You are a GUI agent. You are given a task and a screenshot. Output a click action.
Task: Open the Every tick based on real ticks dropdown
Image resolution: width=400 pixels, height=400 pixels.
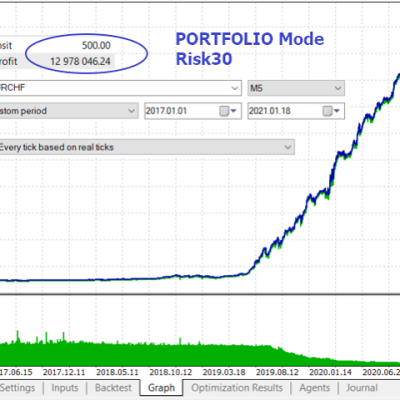click(x=147, y=147)
